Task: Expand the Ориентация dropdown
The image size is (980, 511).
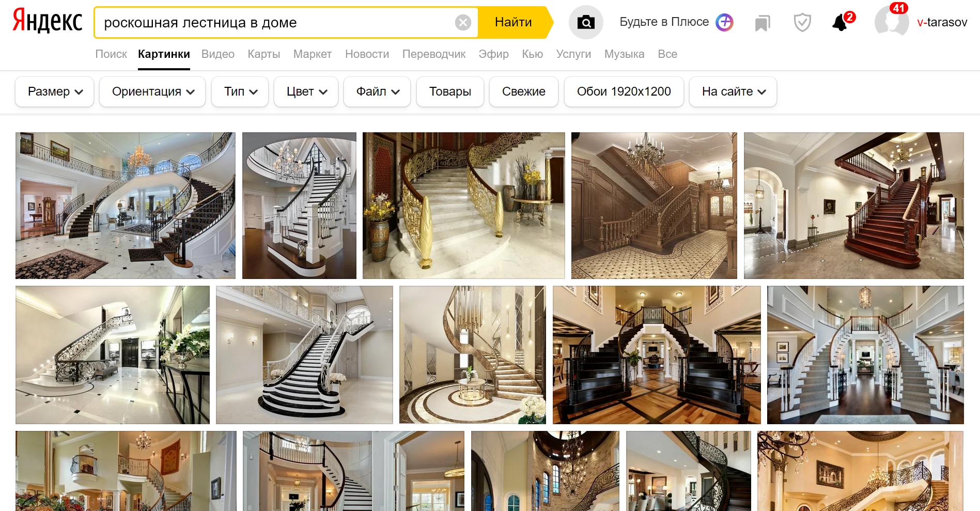Action: (x=152, y=91)
